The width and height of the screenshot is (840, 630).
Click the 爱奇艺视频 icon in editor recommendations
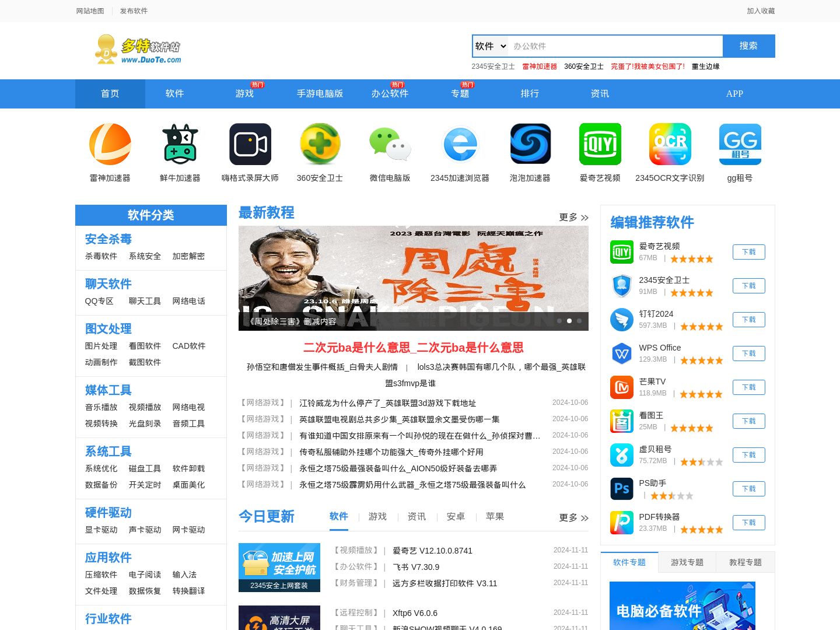tap(622, 252)
